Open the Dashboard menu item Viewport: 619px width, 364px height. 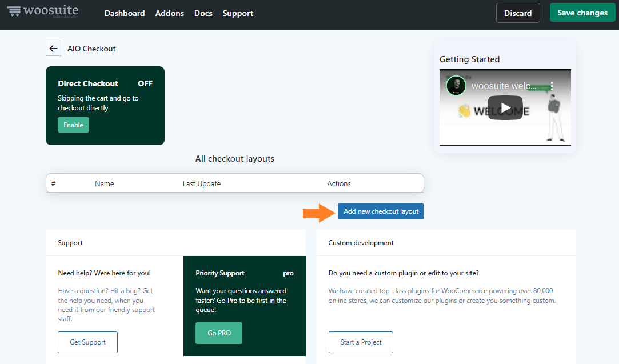125,13
